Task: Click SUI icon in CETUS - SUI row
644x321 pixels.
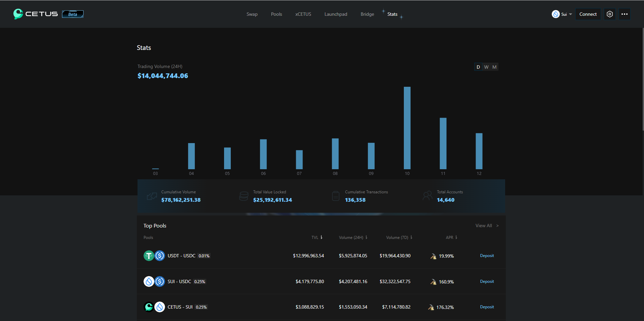Action: click(160, 307)
